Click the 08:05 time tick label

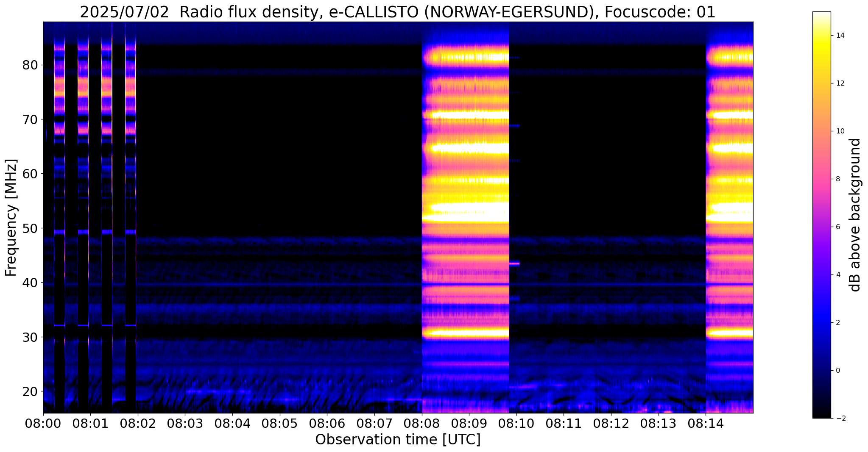[279, 423]
